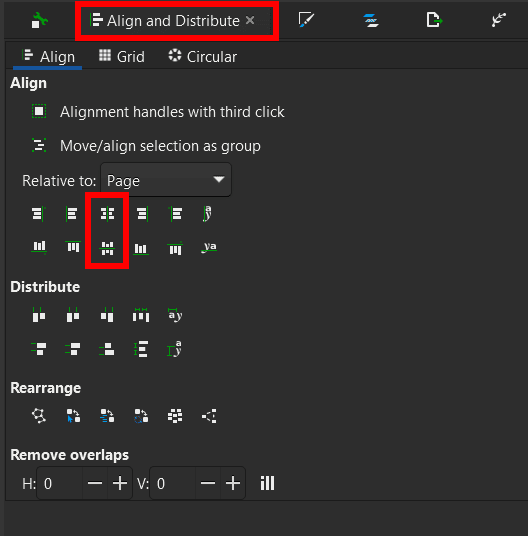Click the remove overlaps apply icon
The image size is (528, 536).
point(267,483)
